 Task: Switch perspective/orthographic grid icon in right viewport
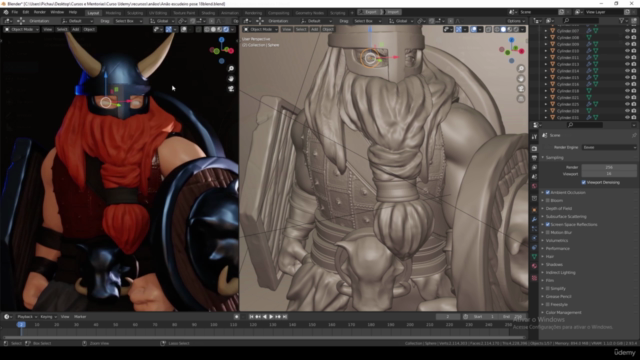521,99
